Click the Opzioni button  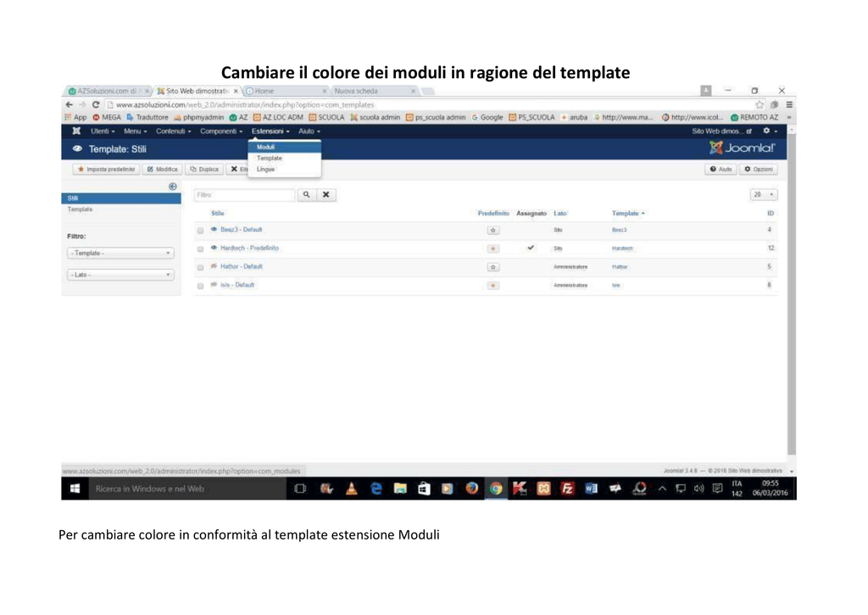(x=759, y=169)
